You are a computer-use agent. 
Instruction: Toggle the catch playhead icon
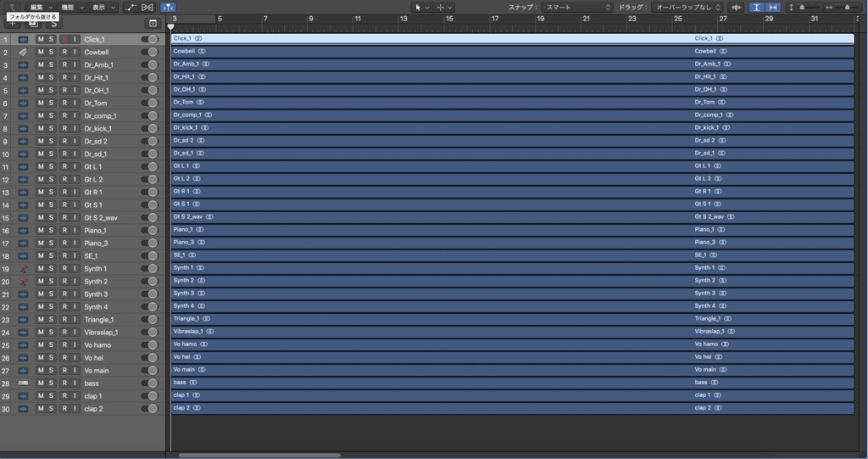coord(169,7)
